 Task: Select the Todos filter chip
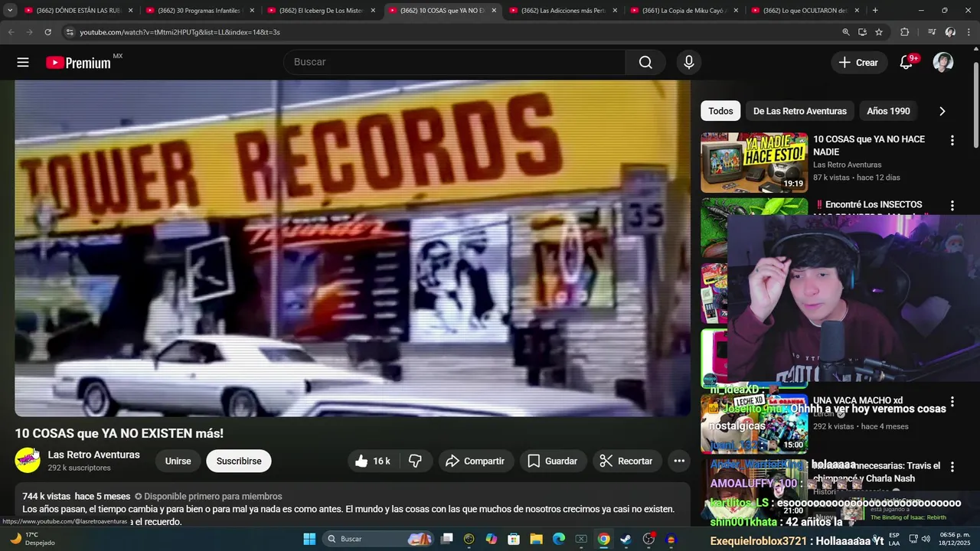[x=720, y=111]
